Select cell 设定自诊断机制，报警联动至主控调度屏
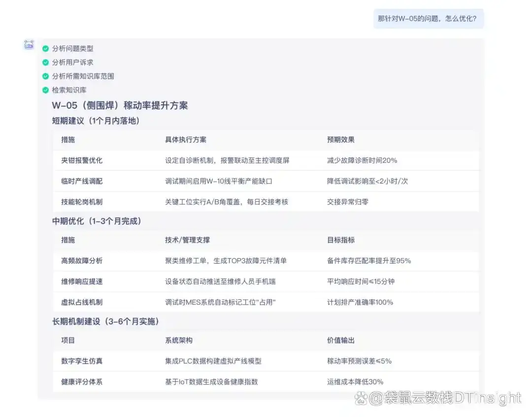Screen dimensions: 532x417 (227, 160)
